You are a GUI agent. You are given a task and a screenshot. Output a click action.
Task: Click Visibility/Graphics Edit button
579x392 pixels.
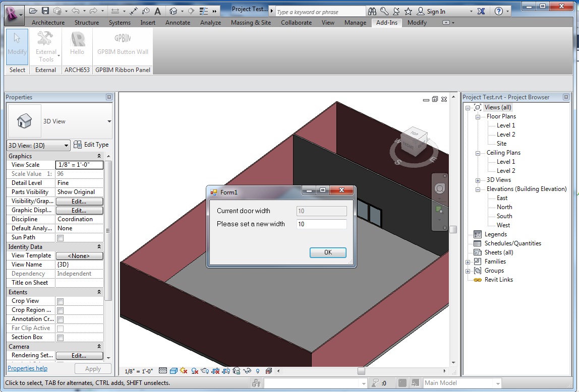coord(79,202)
